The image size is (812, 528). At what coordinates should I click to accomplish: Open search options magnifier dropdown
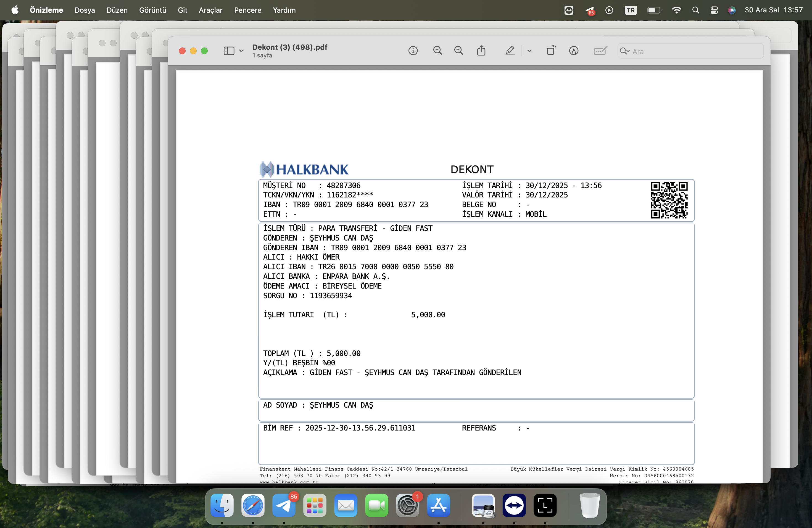[x=625, y=51]
